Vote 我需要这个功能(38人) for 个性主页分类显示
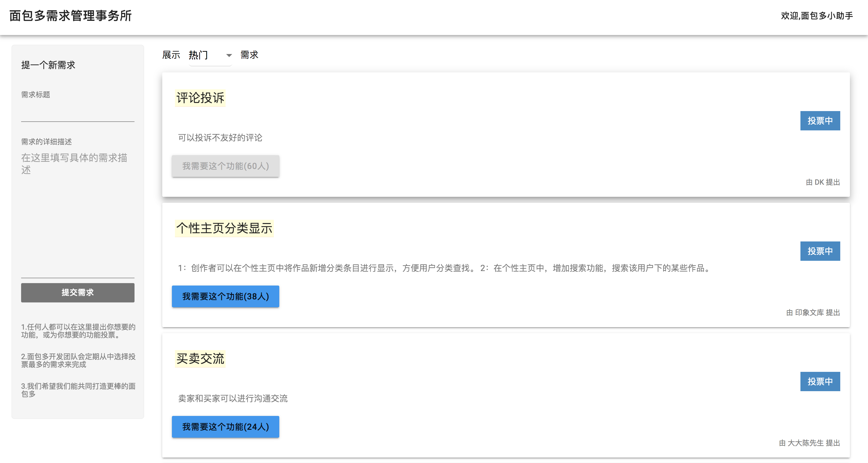The width and height of the screenshot is (868, 463). pos(225,296)
